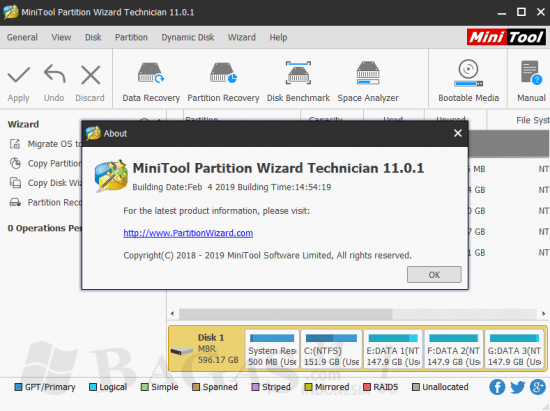Open the Twitter share icon

tap(518, 387)
